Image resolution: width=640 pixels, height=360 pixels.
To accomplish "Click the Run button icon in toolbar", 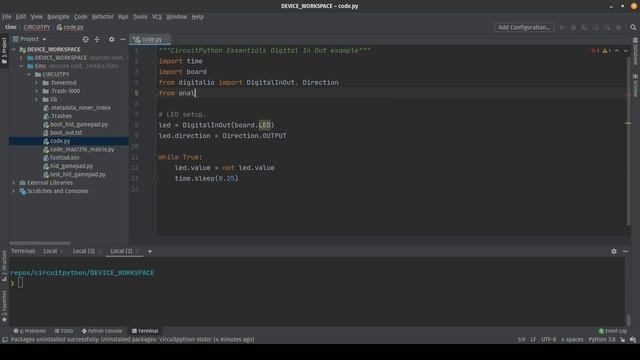I will 562,27.
